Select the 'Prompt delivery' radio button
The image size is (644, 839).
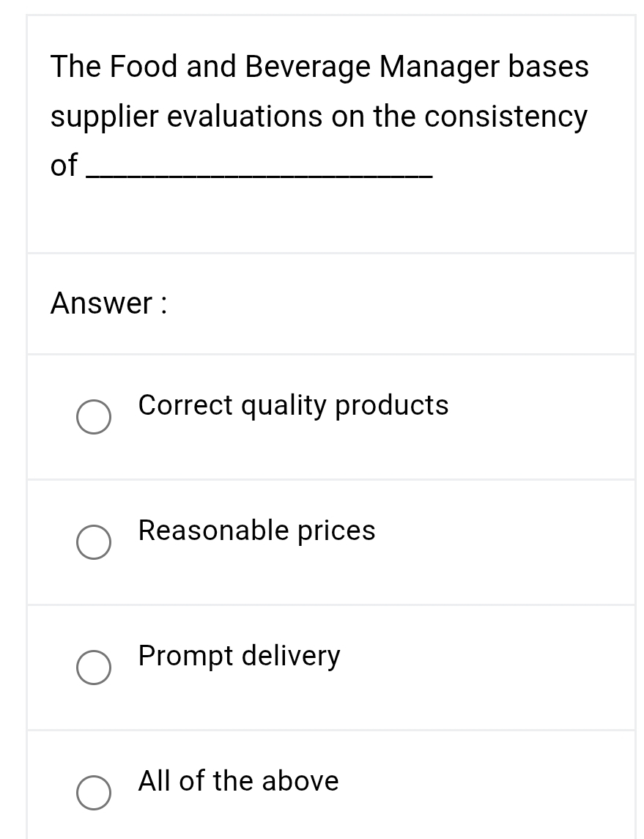click(x=93, y=668)
